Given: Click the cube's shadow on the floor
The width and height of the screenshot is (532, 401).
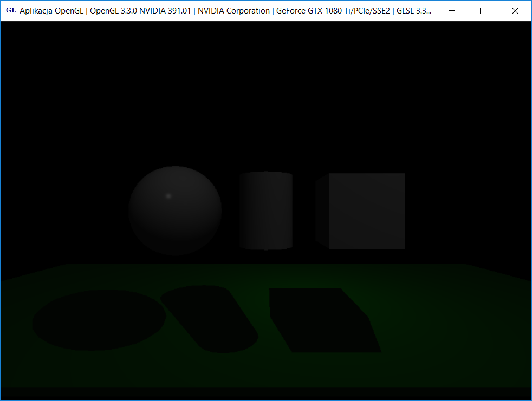Looking at the screenshot, I should (322, 320).
